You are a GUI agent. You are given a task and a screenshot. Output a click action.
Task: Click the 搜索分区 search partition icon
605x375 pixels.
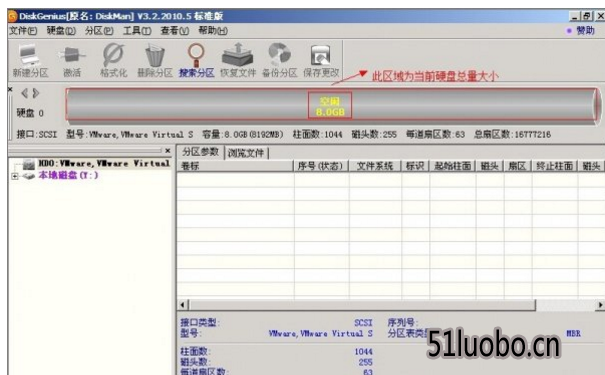[196, 61]
